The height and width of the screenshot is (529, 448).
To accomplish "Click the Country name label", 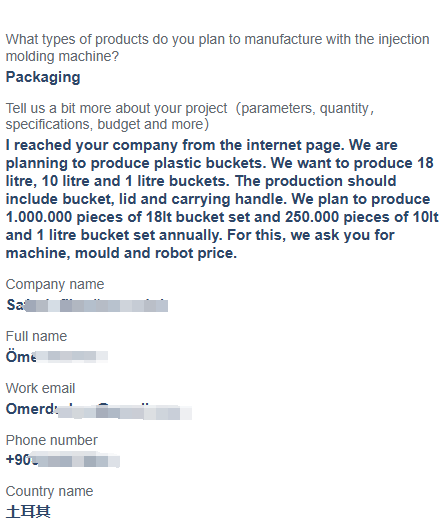I will [x=49, y=492].
